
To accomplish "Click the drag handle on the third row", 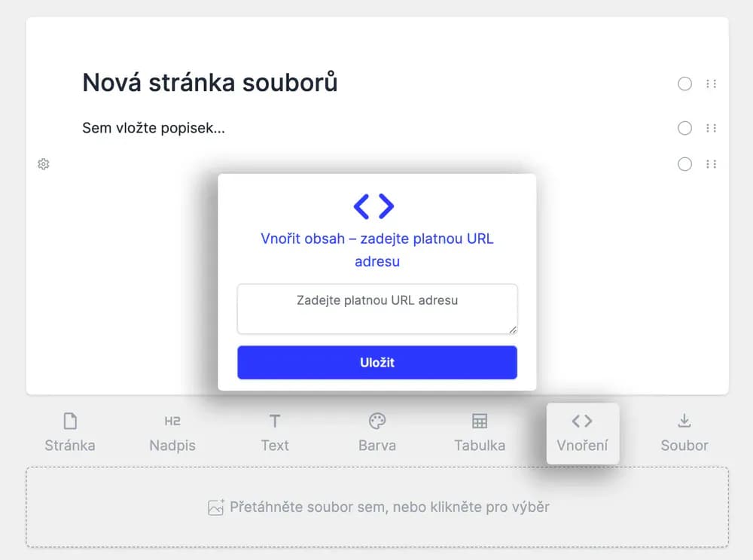I will (711, 164).
